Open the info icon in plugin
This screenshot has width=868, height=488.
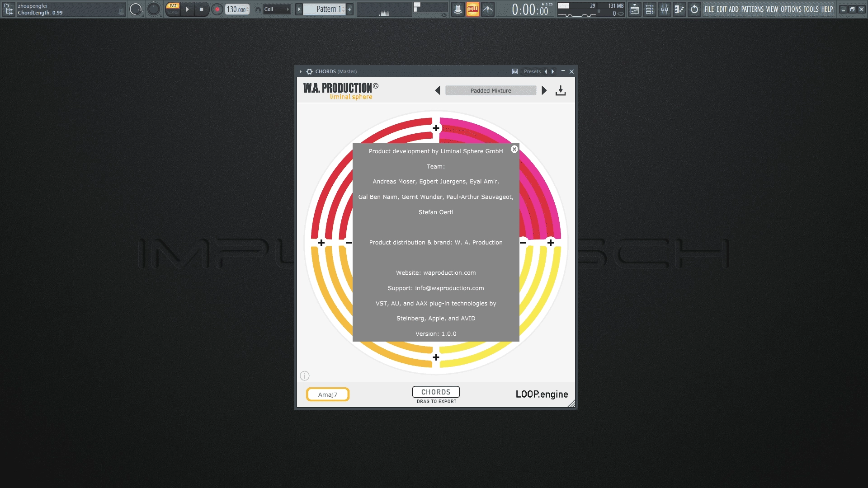point(305,375)
